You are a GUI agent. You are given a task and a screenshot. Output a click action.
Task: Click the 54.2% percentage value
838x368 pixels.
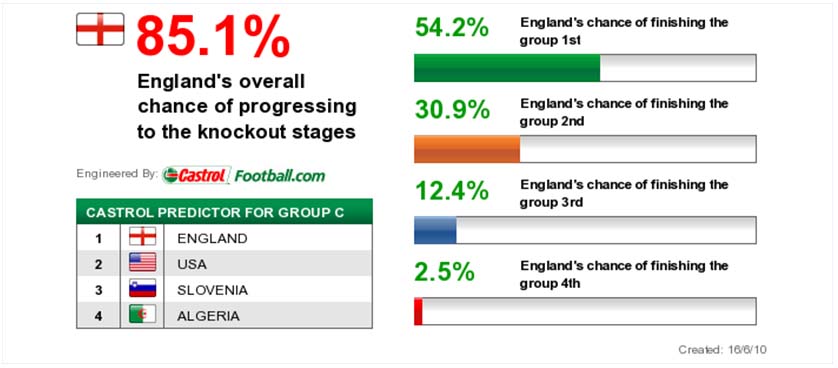(452, 27)
